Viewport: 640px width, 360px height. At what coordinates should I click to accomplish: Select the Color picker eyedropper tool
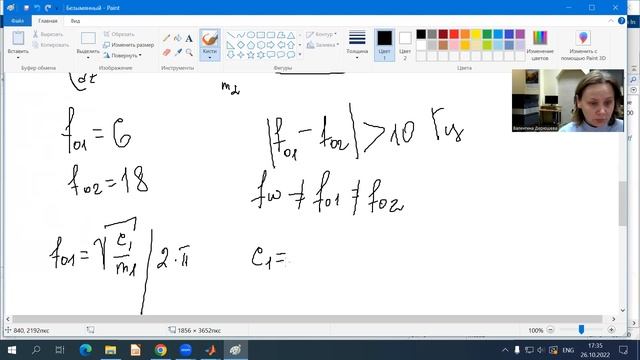[x=178, y=52]
